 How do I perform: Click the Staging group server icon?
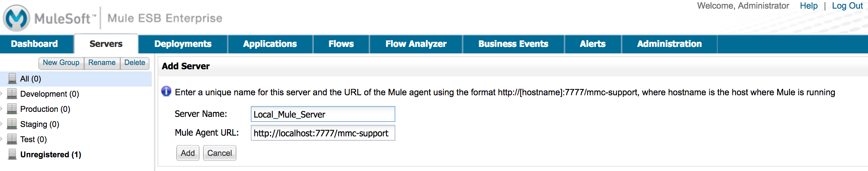tap(12, 124)
